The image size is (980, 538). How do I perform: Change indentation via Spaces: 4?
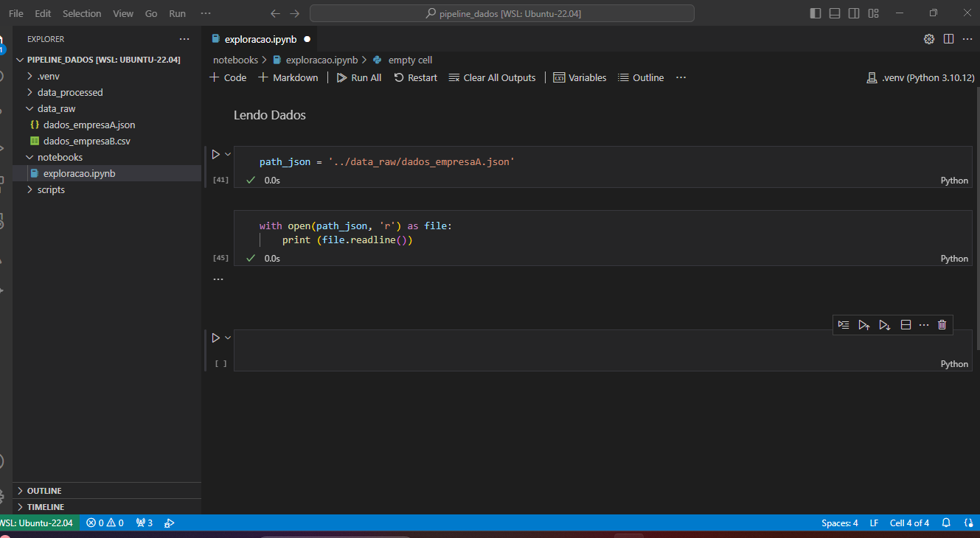tap(839, 523)
